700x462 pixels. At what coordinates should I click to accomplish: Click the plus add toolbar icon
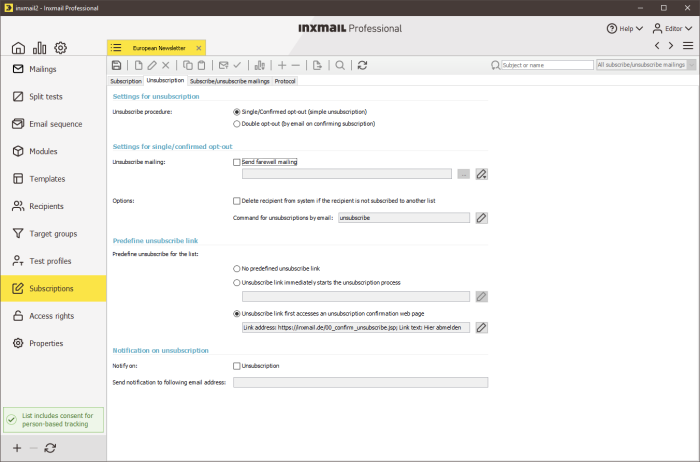(282, 65)
